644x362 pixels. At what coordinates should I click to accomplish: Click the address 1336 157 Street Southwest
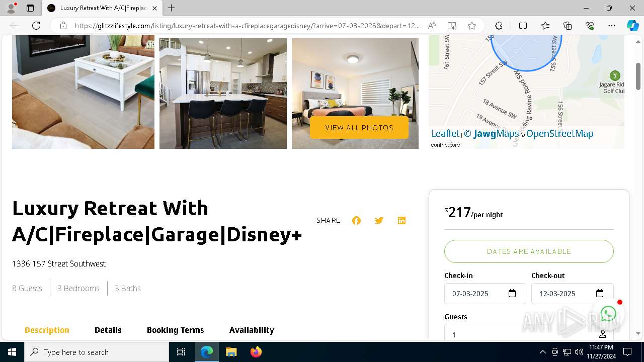pos(59,263)
